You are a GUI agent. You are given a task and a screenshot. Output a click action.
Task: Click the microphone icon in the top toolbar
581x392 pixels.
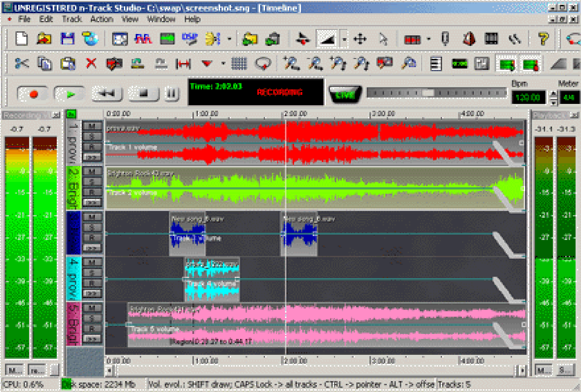click(445, 39)
